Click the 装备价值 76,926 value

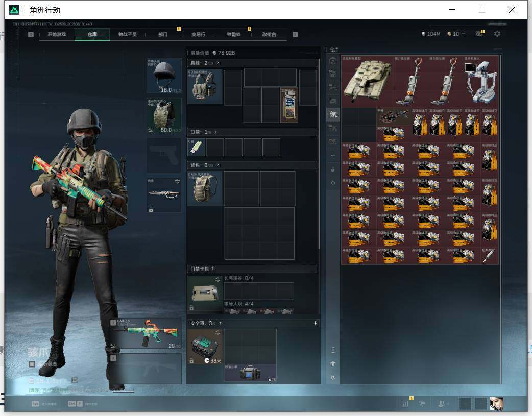(x=213, y=53)
